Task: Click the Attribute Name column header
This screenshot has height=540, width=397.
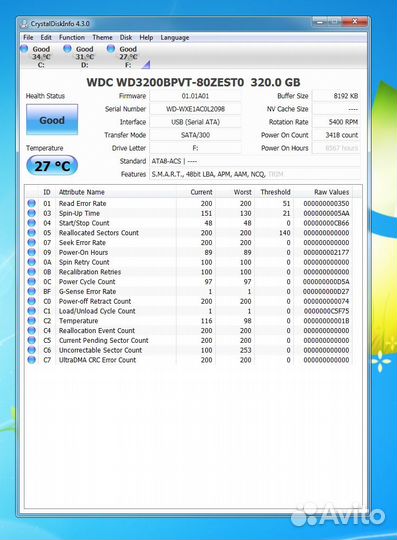Action: tap(82, 192)
